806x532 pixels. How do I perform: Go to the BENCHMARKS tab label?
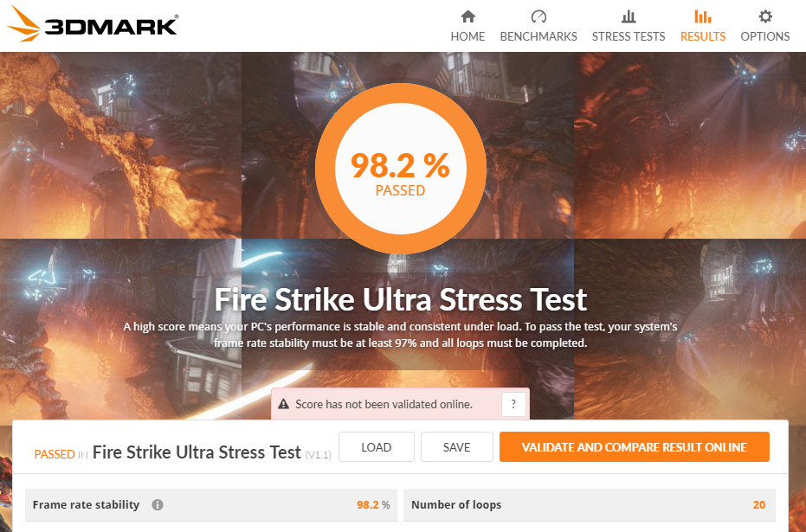tap(538, 36)
